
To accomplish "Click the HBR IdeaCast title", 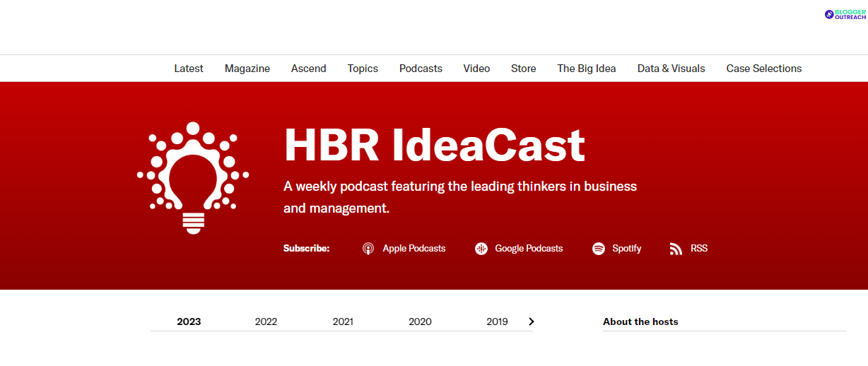I will 434,145.
